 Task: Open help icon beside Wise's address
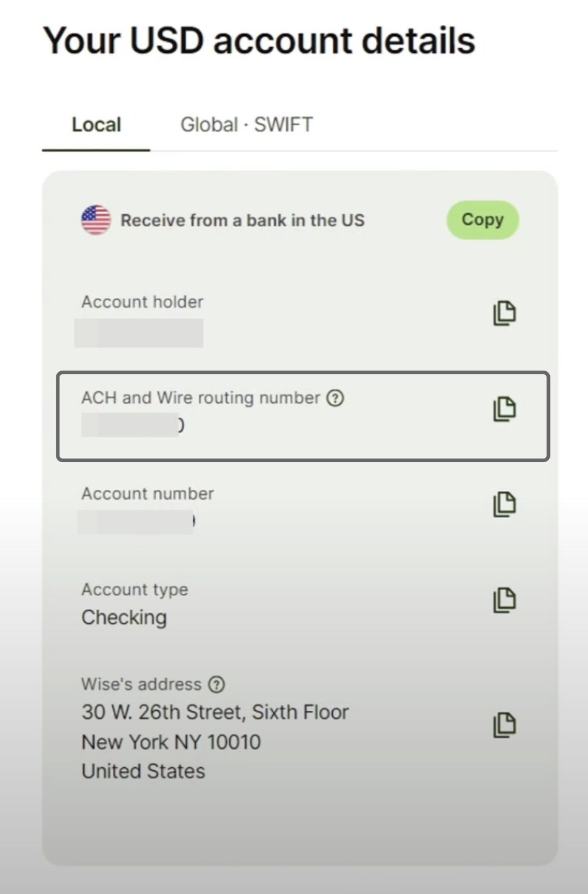click(216, 685)
